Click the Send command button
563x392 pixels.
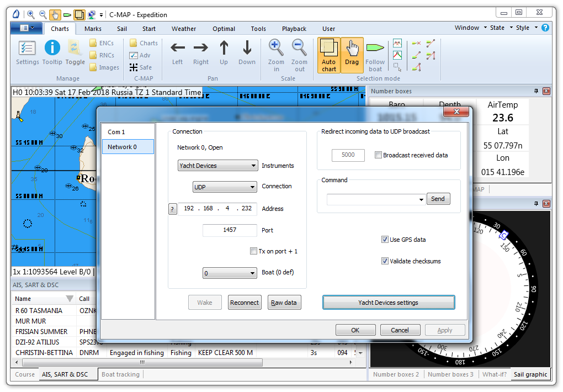[x=438, y=199]
